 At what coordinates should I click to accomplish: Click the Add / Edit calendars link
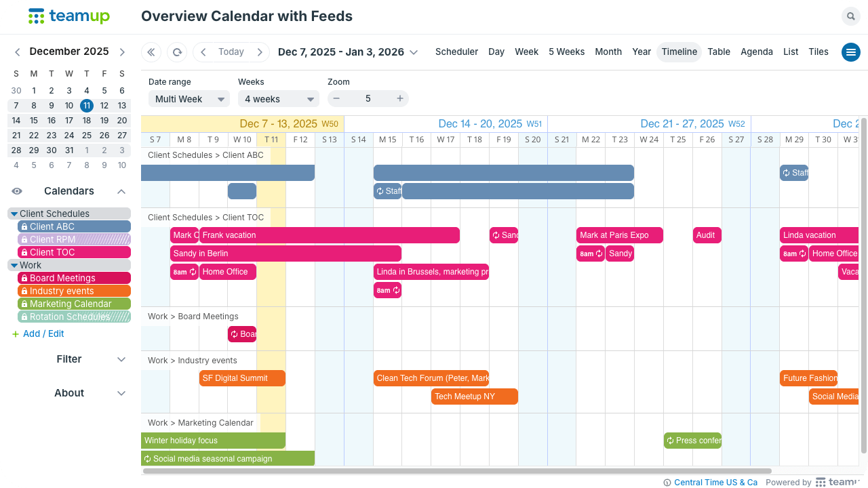(x=43, y=333)
